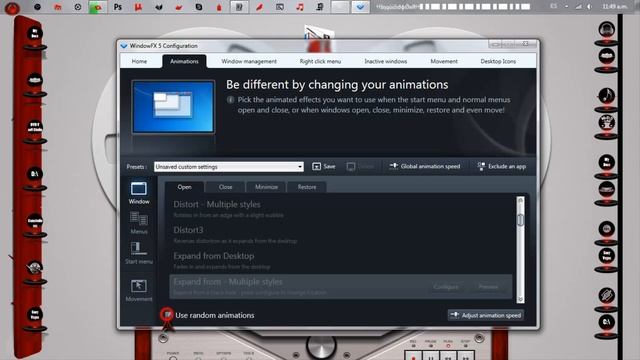The width and height of the screenshot is (640, 360).
Task: Open music note icon in right dock
Action: point(607,96)
